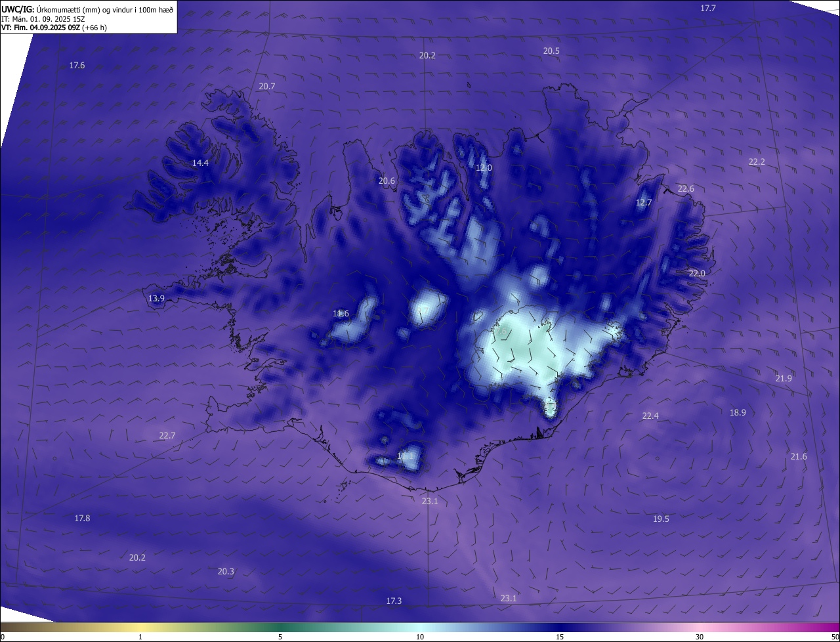Click the 17.3 value label

point(394,601)
